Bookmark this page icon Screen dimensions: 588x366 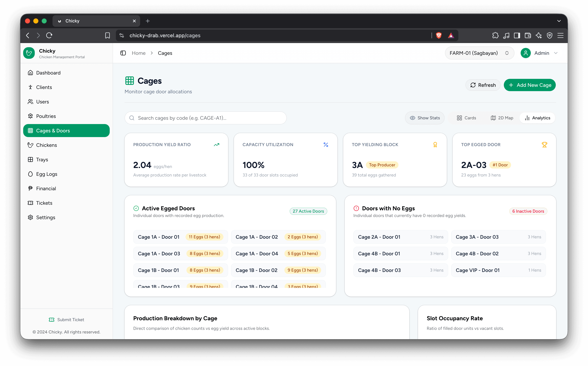[x=107, y=35]
